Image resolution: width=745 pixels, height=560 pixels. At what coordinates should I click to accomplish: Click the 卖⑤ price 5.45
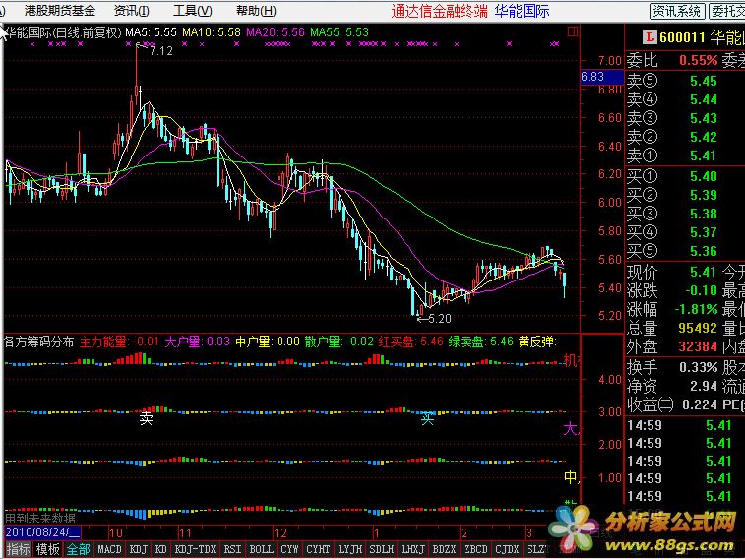click(704, 81)
